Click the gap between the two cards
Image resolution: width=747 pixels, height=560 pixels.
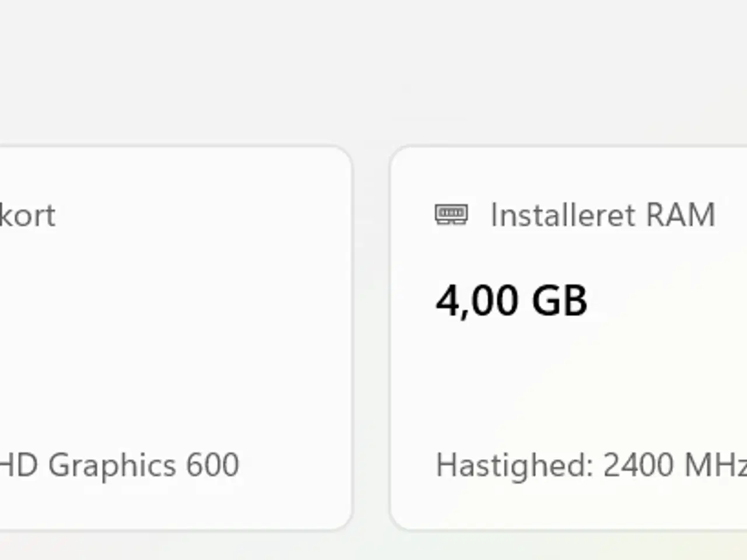tap(371, 338)
